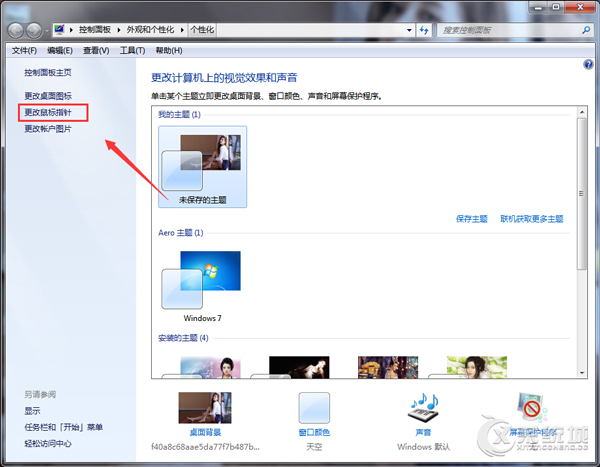This screenshot has height=467, width=600.
Task: Click the refresh button in address bar
Action: click(x=424, y=30)
